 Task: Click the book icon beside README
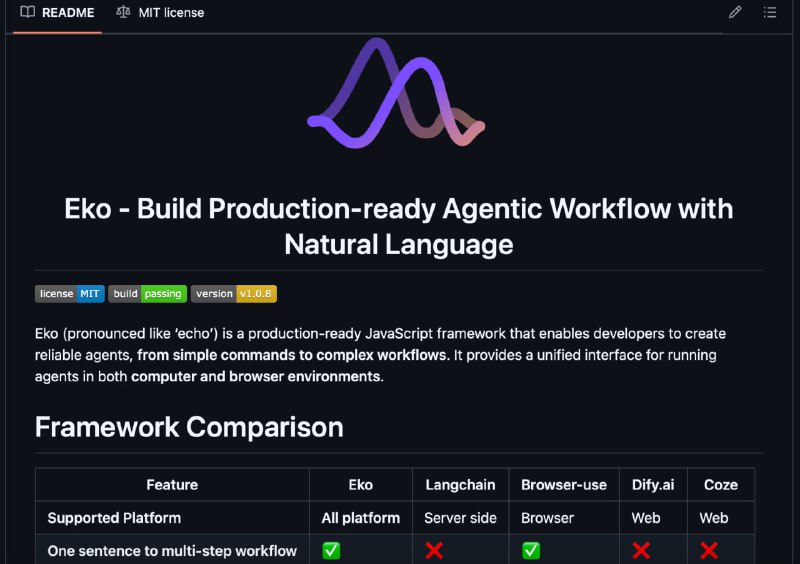[28, 12]
